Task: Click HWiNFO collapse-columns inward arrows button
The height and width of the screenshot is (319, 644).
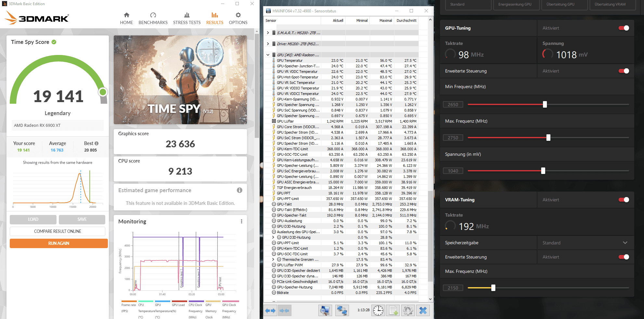Action: (284, 311)
